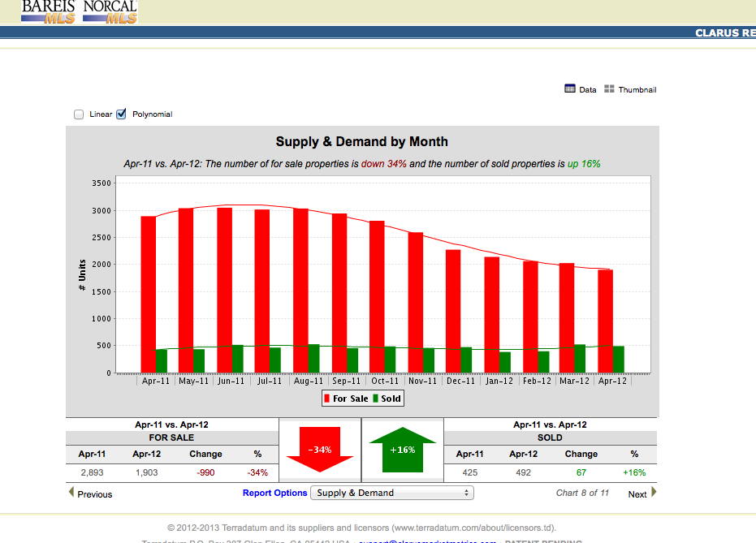
Task: Click the 3500 y-axis value
Action: click(102, 183)
